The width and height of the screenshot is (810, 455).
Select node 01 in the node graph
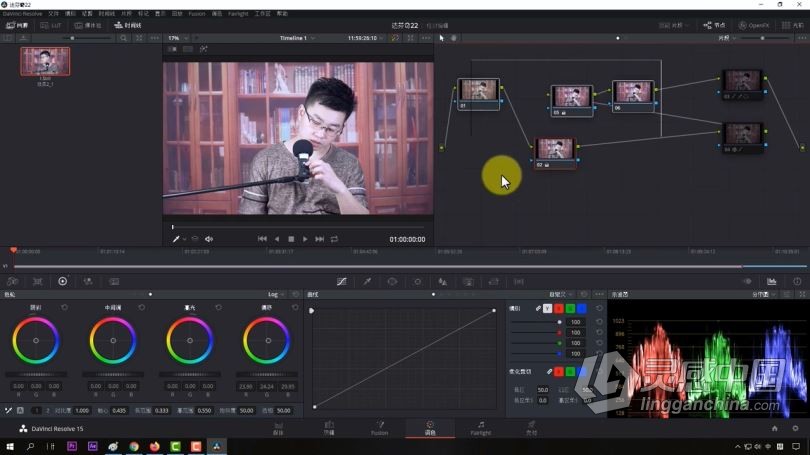tap(478, 94)
